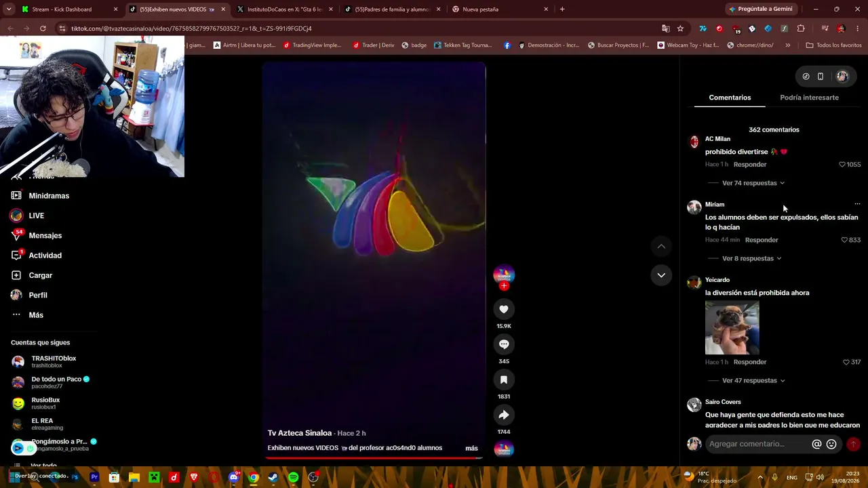Screen dimensions: 868x488
Task: Post the comment with the red arrow button
Action: coord(853,444)
